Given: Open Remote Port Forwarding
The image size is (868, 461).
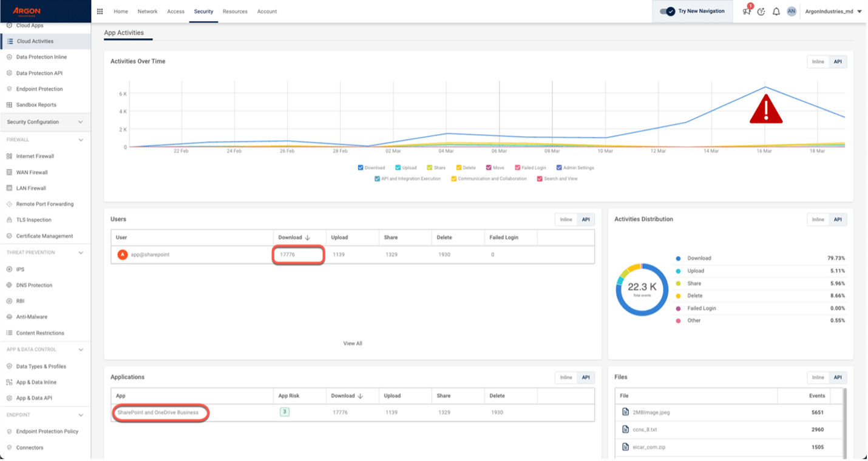Looking at the screenshot, I should [x=46, y=204].
